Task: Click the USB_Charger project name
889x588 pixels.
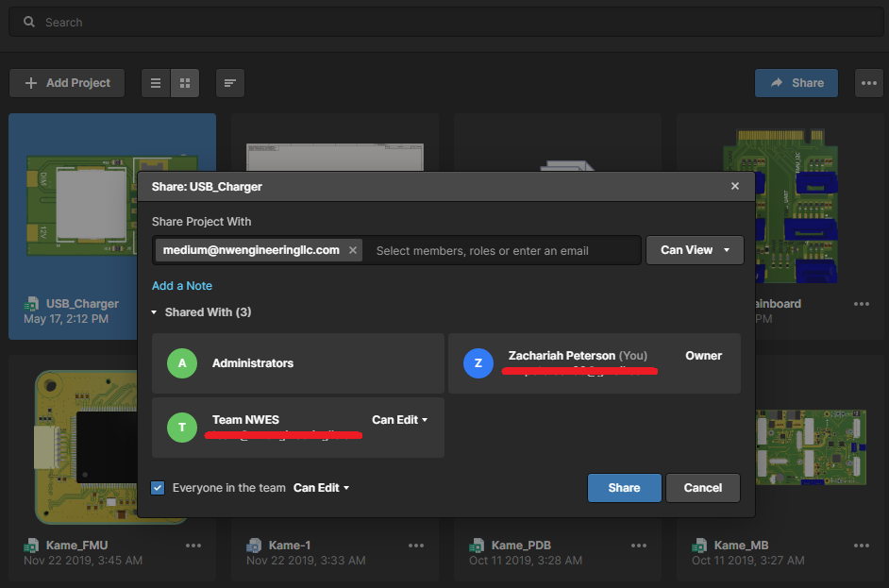Action: pyautogui.click(x=82, y=304)
